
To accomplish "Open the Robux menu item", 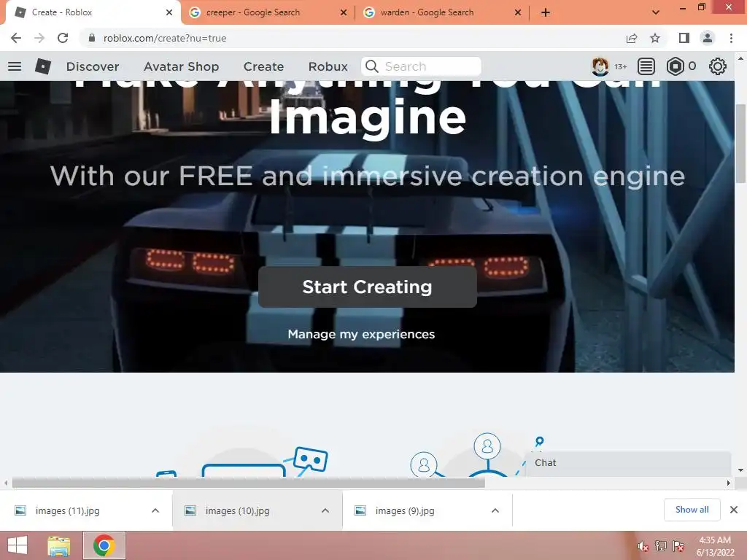I will [328, 66].
